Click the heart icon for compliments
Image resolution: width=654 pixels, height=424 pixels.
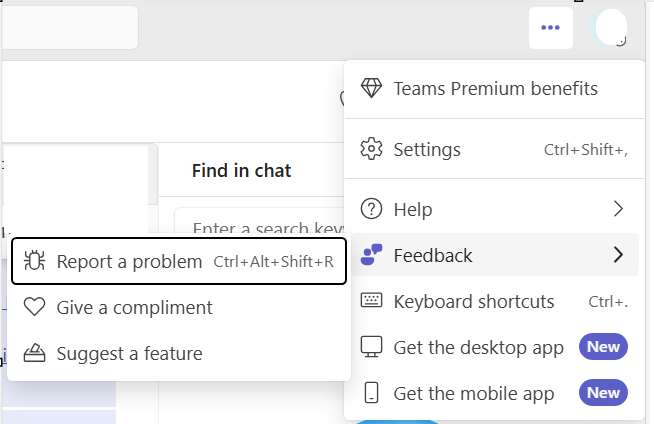pyautogui.click(x=34, y=307)
